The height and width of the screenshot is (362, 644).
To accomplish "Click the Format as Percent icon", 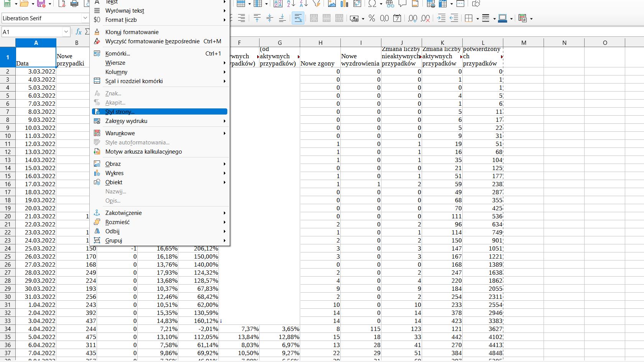I will [x=371, y=18].
